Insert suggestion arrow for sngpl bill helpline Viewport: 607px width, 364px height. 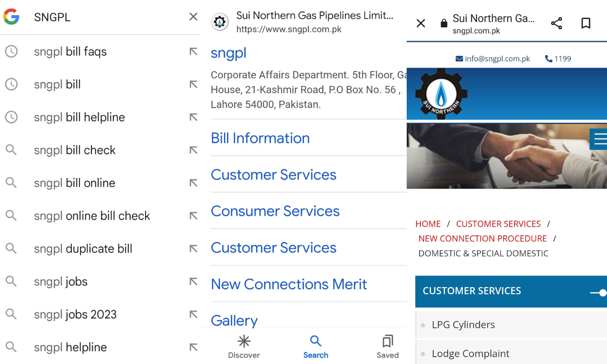(x=193, y=117)
